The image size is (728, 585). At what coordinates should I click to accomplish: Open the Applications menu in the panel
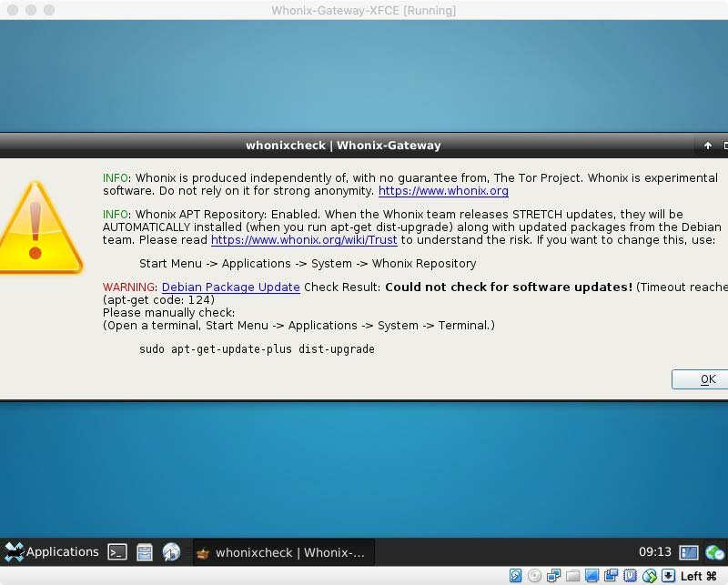[52, 552]
